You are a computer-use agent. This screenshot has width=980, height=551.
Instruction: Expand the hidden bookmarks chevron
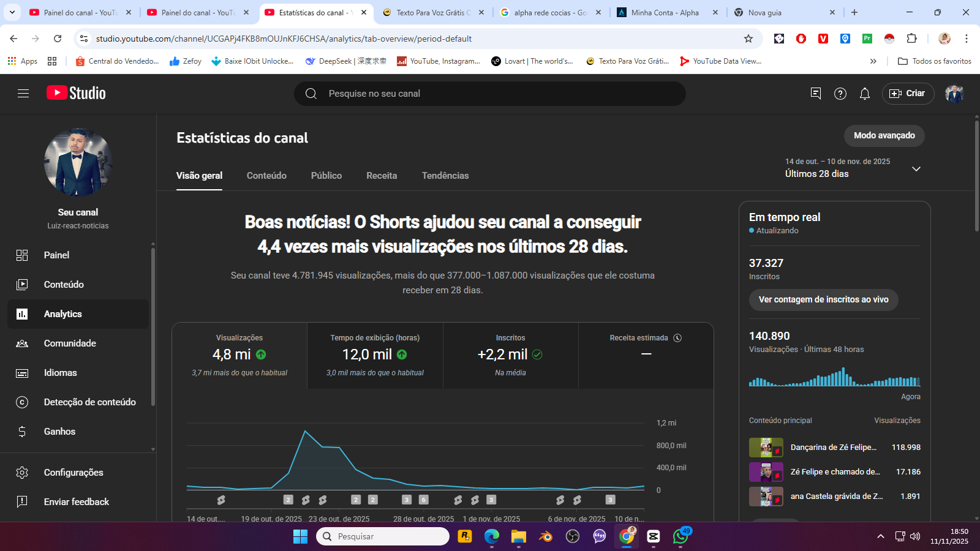[873, 61]
